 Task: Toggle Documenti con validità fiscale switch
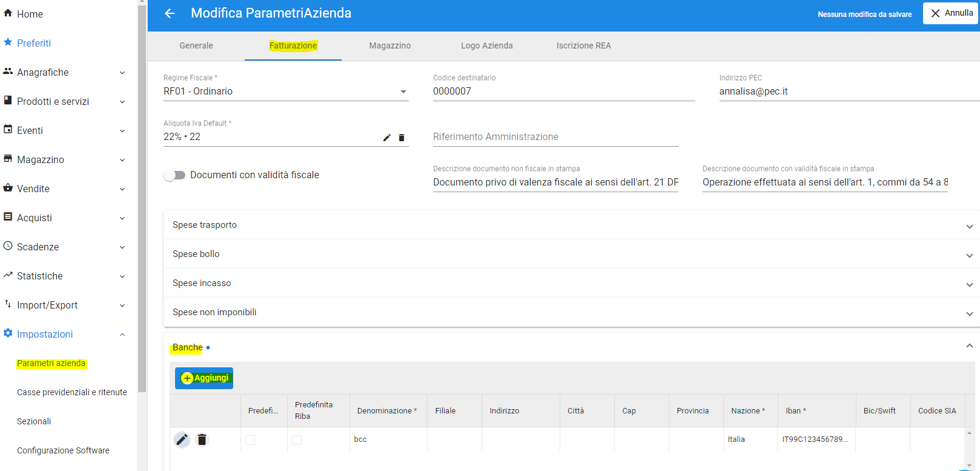[x=174, y=175]
